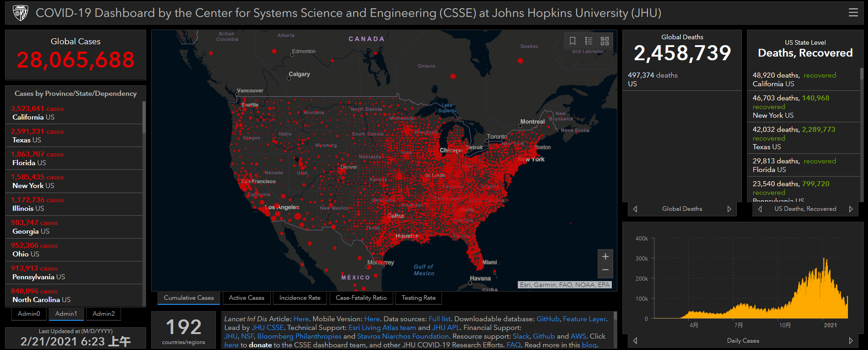
Task: Switch map to Incidence Rate tab
Action: [300, 298]
